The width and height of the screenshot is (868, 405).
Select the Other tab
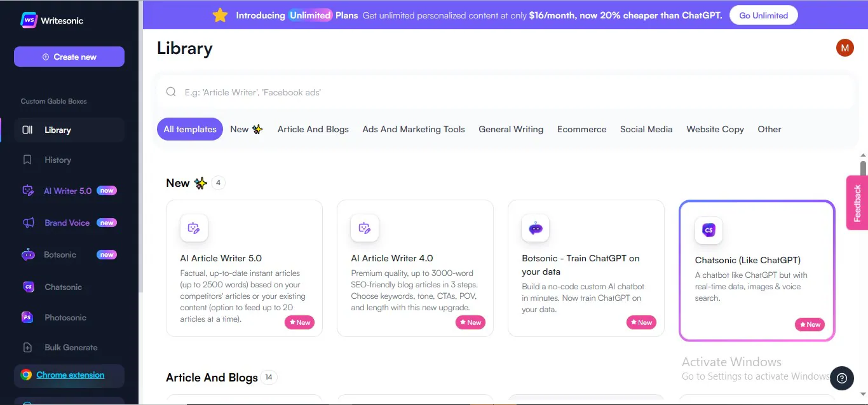point(770,129)
